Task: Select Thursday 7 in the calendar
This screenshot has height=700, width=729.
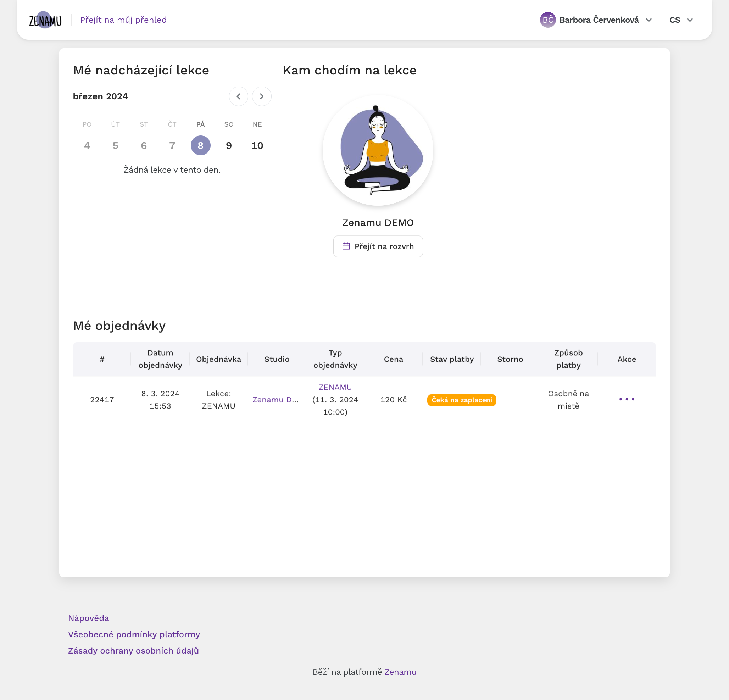Action: [x=172, y=145]
